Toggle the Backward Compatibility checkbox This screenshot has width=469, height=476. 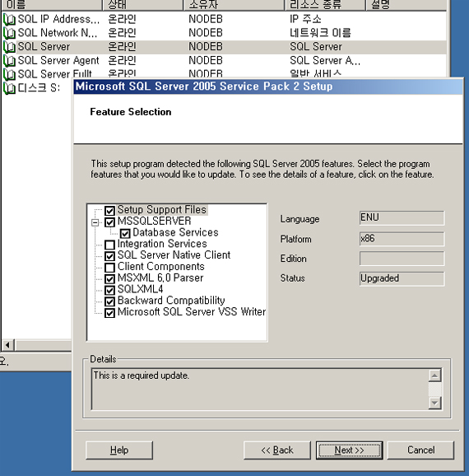coord(109,301)
